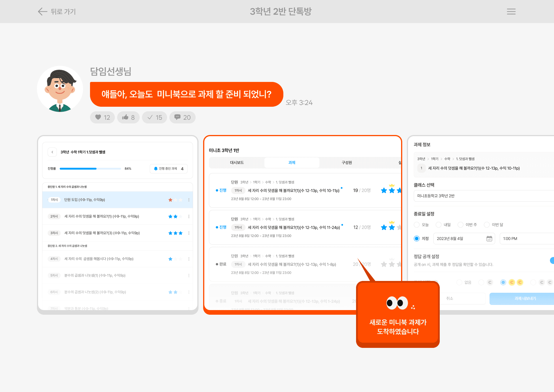Open the 1:00 PM time field
Viewport: 554px width, 392px height.
click(527, 239)
